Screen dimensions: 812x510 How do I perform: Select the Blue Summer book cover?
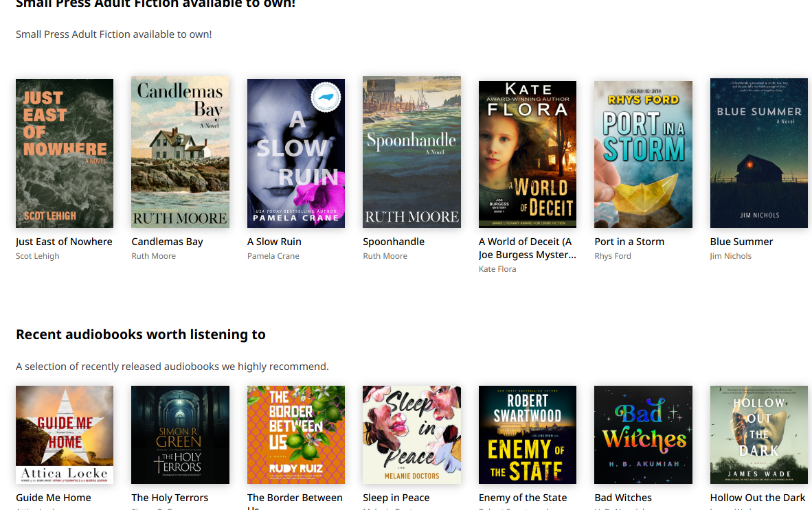[758, 153]
